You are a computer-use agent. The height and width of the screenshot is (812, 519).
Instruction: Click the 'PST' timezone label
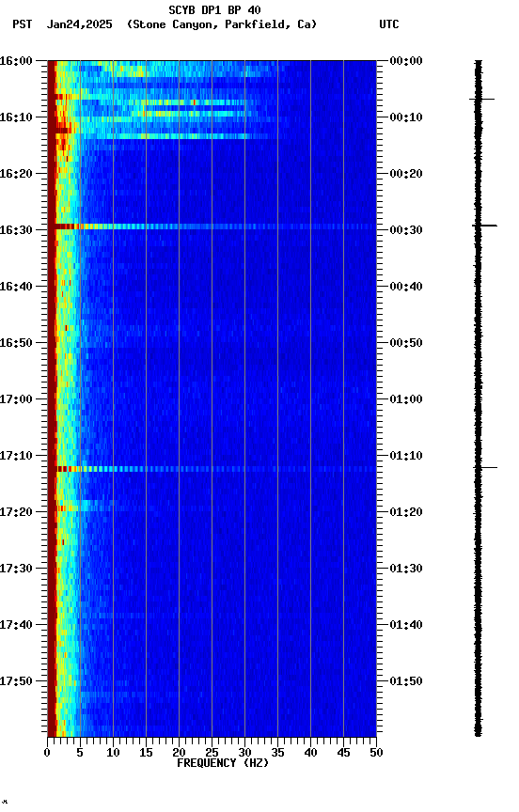pyautogui.click(x=23, y=24)
